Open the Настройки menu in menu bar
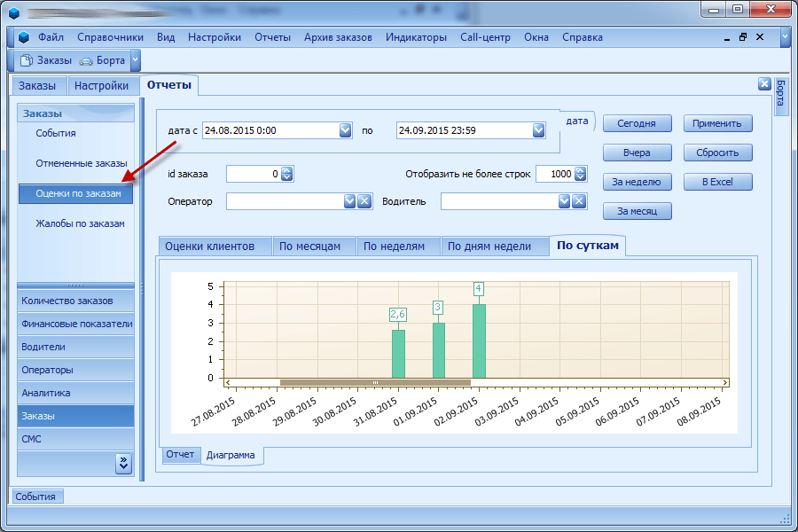 click(215, 37)
